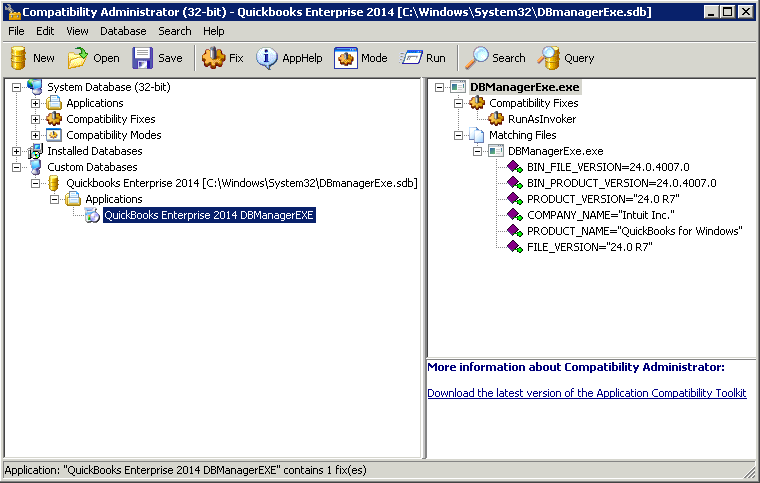The width and height of the screenshot is (760, 483).
Task: Collapse the Matching Files node
Action: (458, 136)
